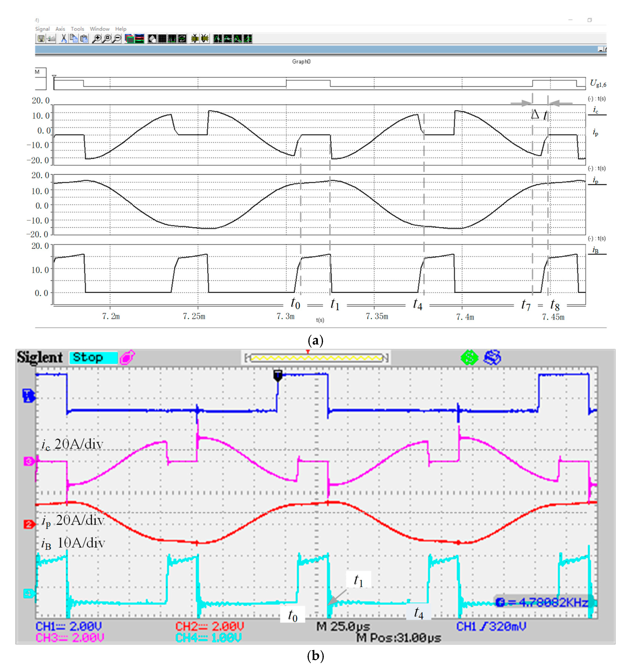Open the Tools menu

click(x=77, y=29)
